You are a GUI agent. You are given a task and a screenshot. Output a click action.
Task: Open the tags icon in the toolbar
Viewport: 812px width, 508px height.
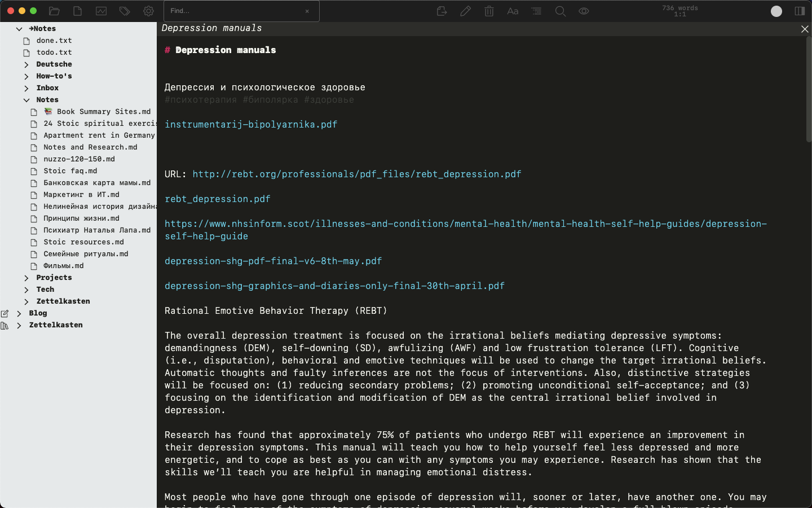pos(125,11)
